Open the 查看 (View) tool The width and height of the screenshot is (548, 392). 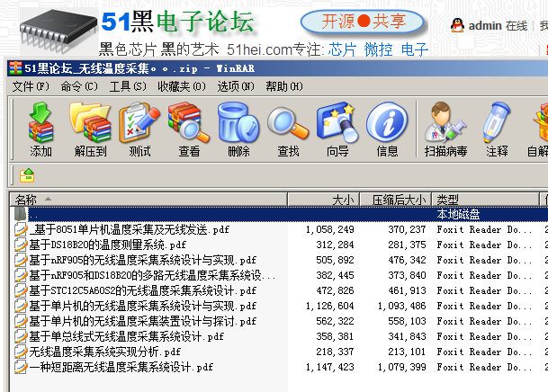pyautogui.click(x=189, y=129)
